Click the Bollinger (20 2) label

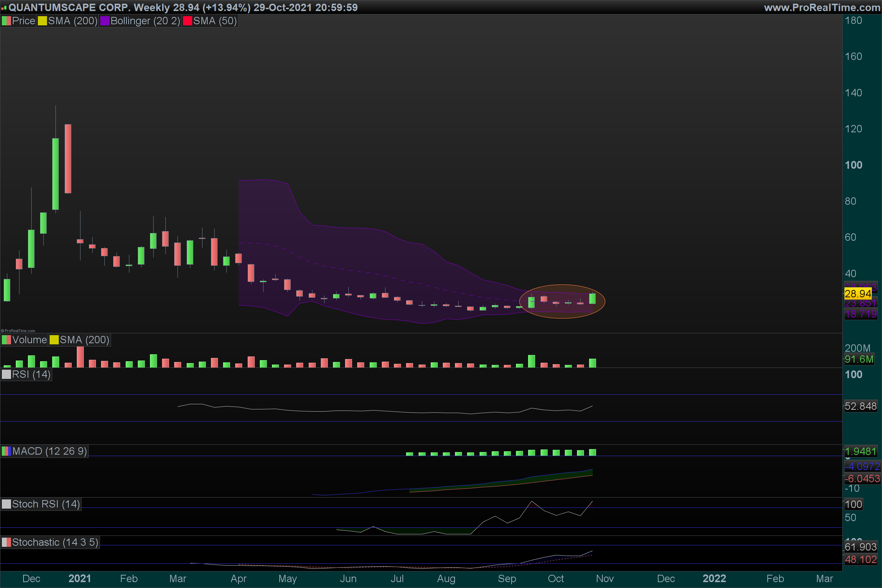click(145, 21)
